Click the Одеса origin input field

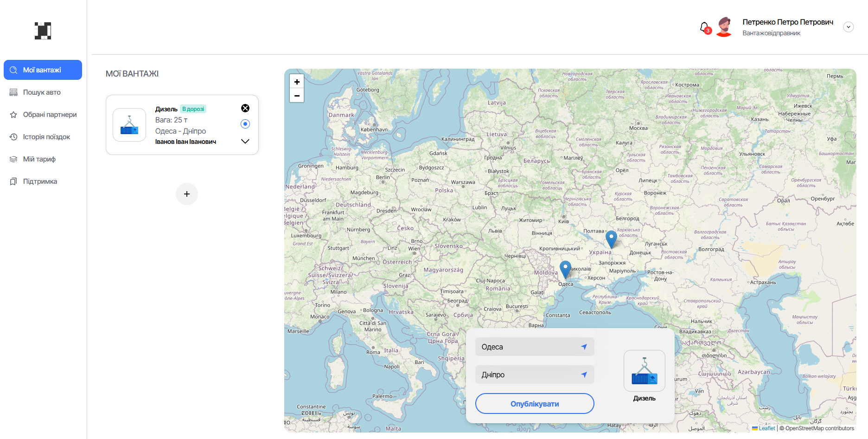535,347
